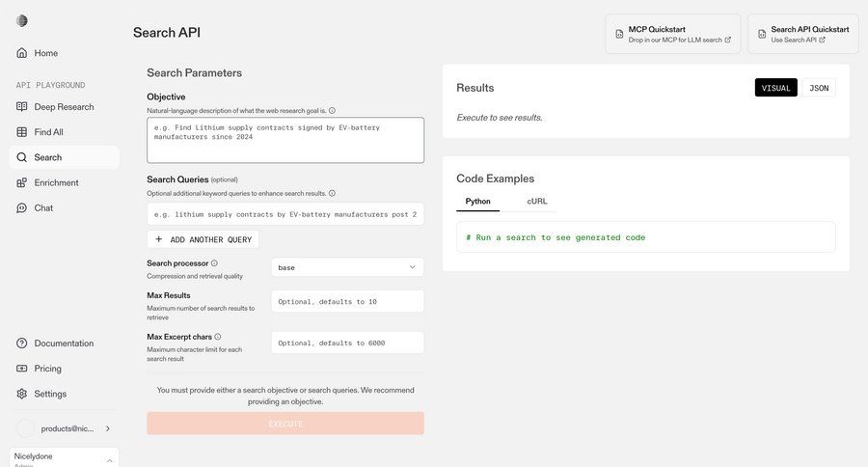868x467 pixels.
Task: Open the Pricing page
Action: click(x=47, y=369)
